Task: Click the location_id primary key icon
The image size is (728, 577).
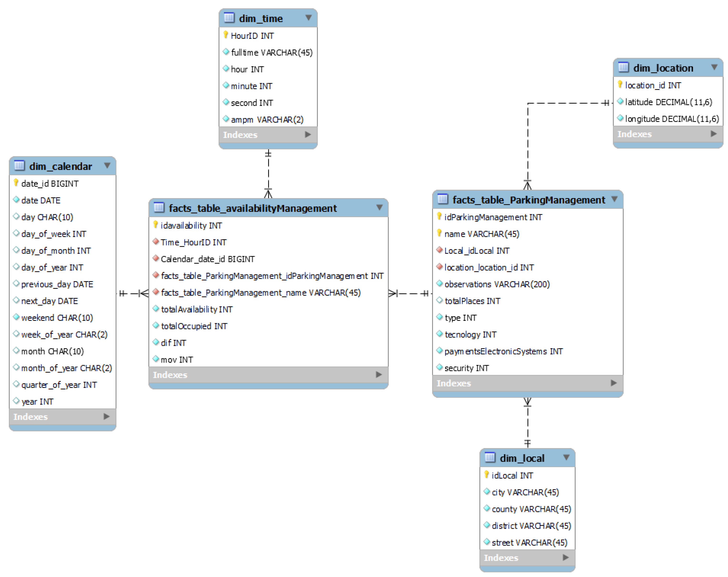Action: 620,84
